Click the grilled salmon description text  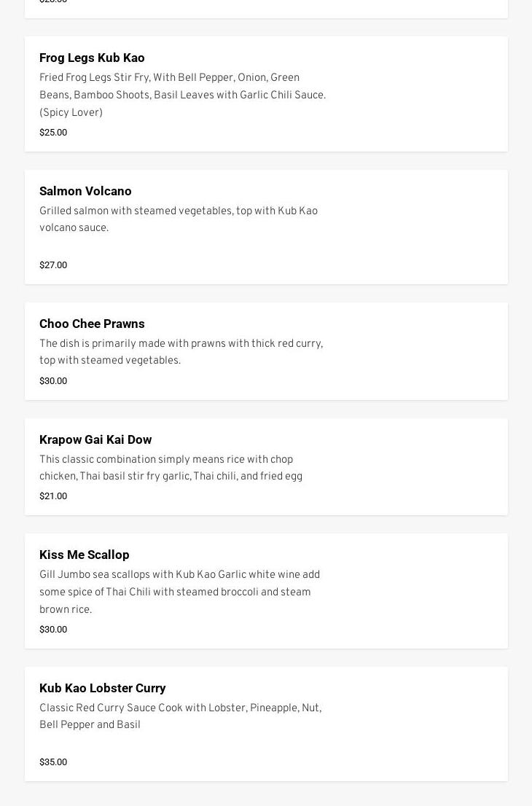pyautogui.click(x=179, y=219)
